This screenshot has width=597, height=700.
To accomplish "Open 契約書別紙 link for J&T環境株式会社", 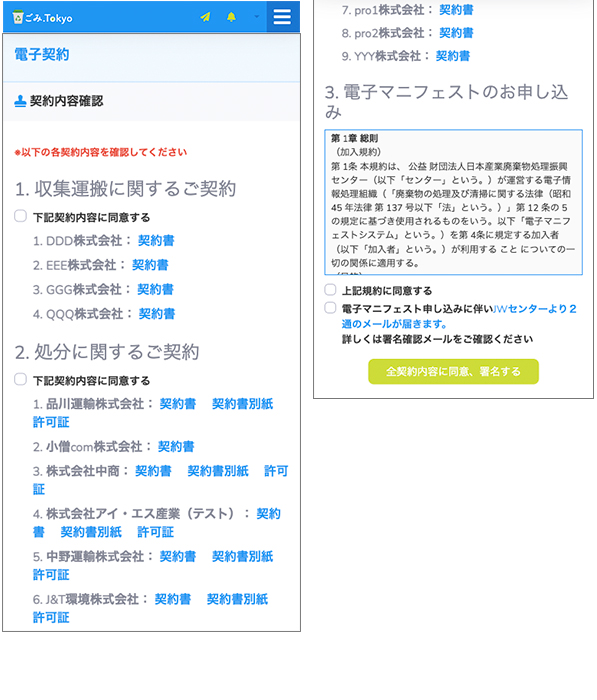I will pos(237,599).
